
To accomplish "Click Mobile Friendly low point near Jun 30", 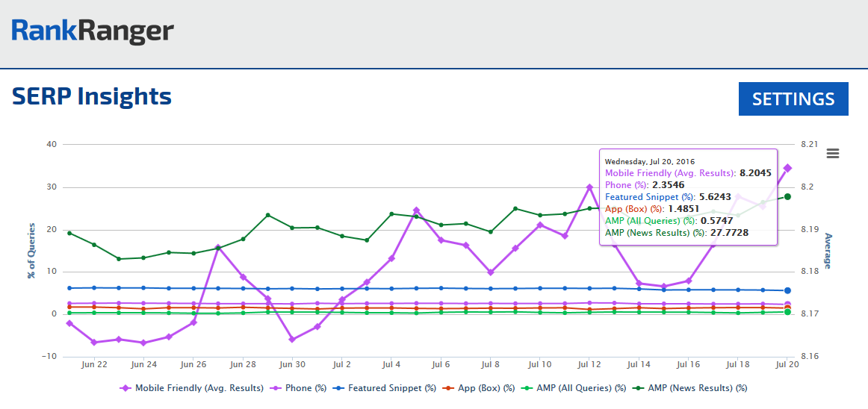I will coord(292,340).
